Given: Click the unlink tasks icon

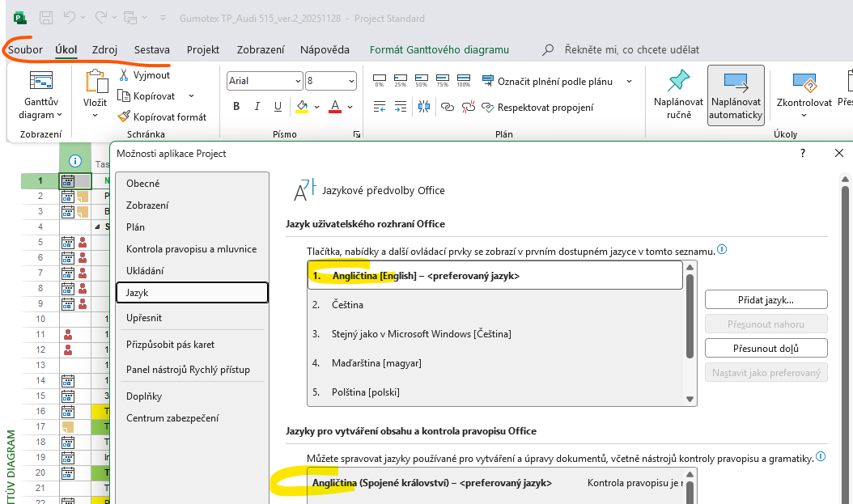Looking at the screenshot, I should click(x=468, y=107).
